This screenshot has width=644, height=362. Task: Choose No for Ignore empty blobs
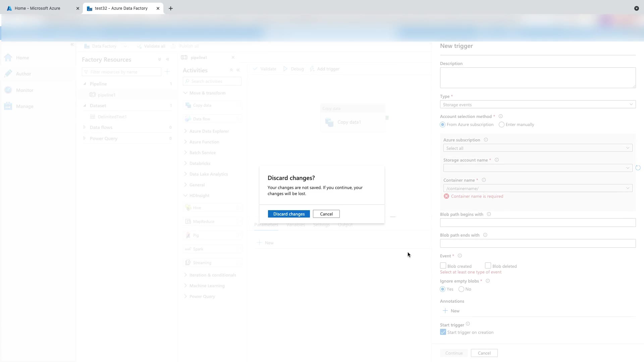point(462,289)
